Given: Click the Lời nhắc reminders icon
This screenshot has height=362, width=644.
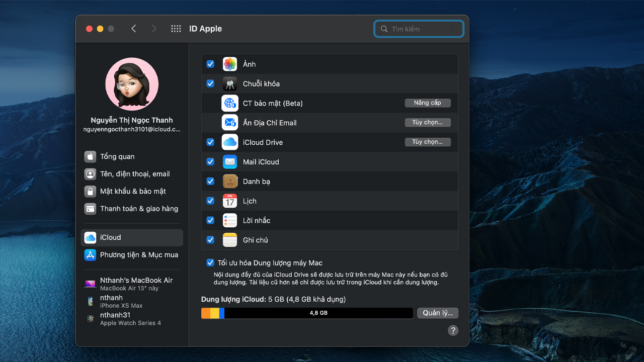Looking at the screenshot, I should [230, 221].
